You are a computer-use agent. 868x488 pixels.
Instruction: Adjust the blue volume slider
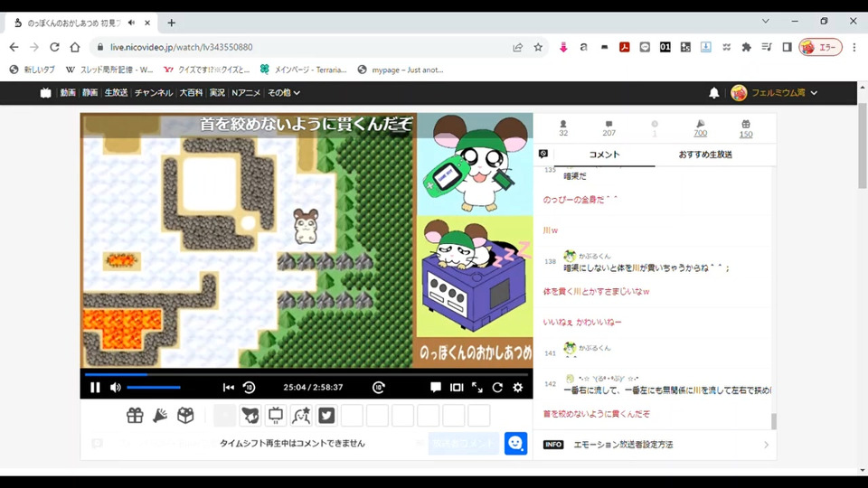154,388
